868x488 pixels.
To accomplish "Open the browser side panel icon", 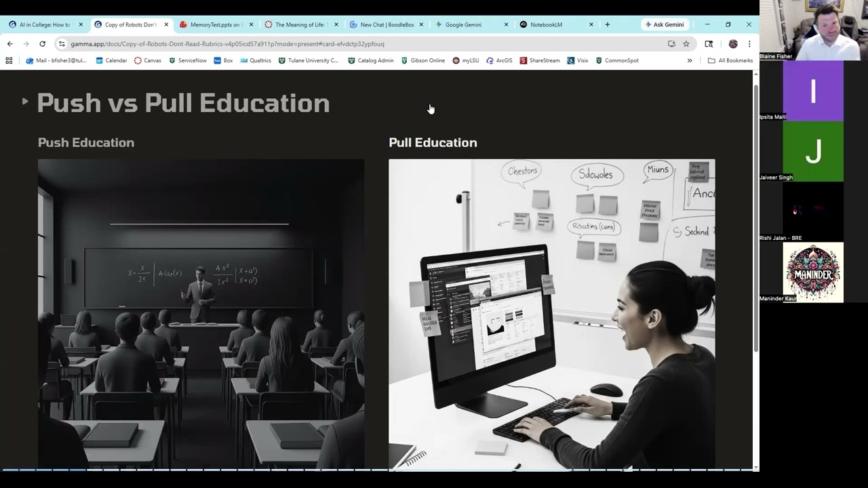I will [x=709, y=43].
